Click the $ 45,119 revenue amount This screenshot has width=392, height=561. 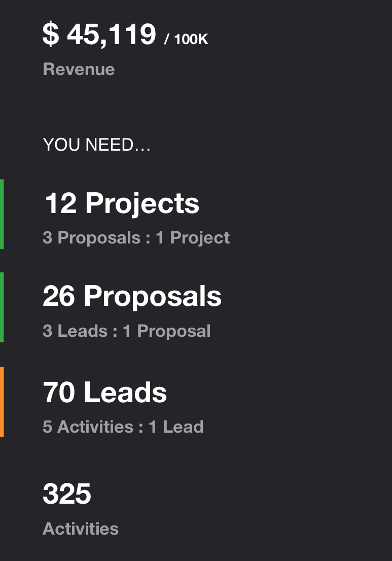click(x=99, y=35)
